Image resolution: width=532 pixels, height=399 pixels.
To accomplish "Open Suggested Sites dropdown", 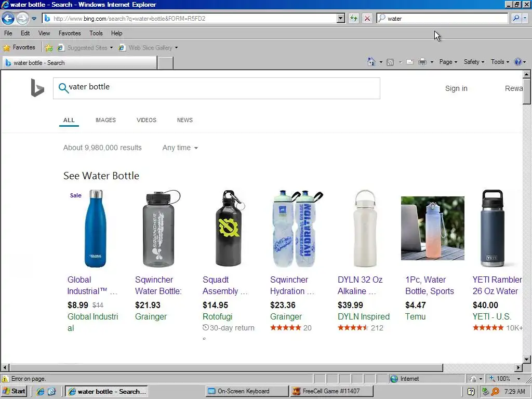I will tap(85, 48).
